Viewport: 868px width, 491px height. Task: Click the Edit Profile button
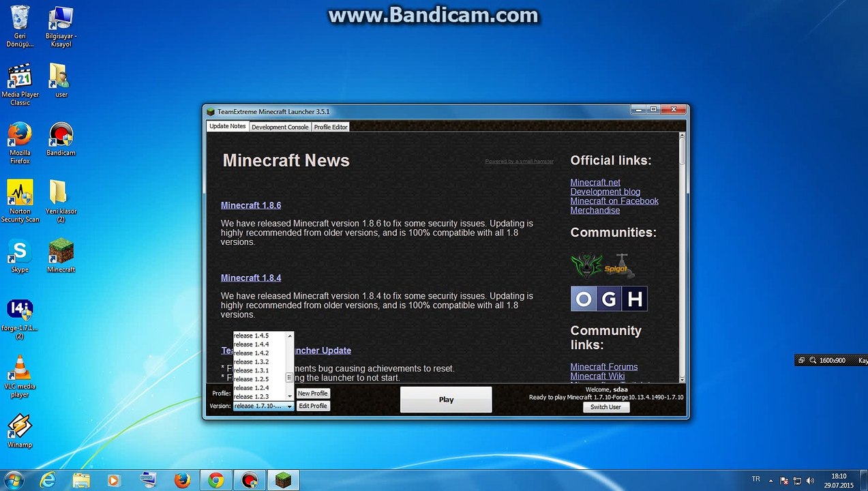pos(313,406)
